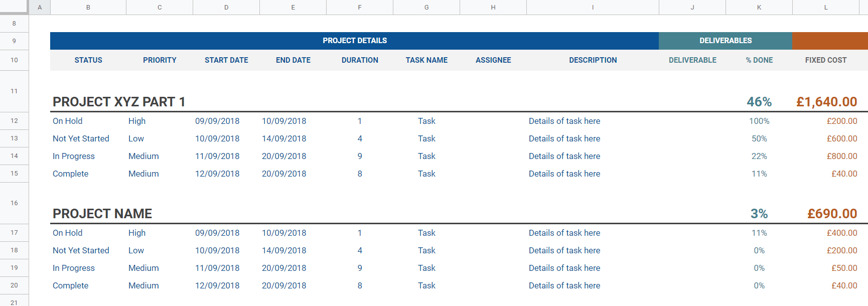Select the £50.00 cost cell
The width and height of the screenshot is (868, 306).
pyautogui.click(x=826, y=268)
